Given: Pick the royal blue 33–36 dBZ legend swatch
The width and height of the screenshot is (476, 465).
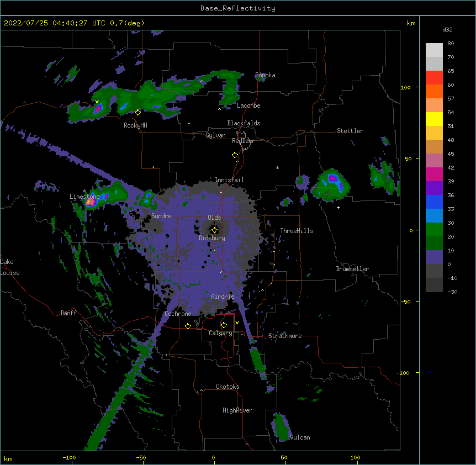Looking at the screenshot, I should [x=434, y=202].
